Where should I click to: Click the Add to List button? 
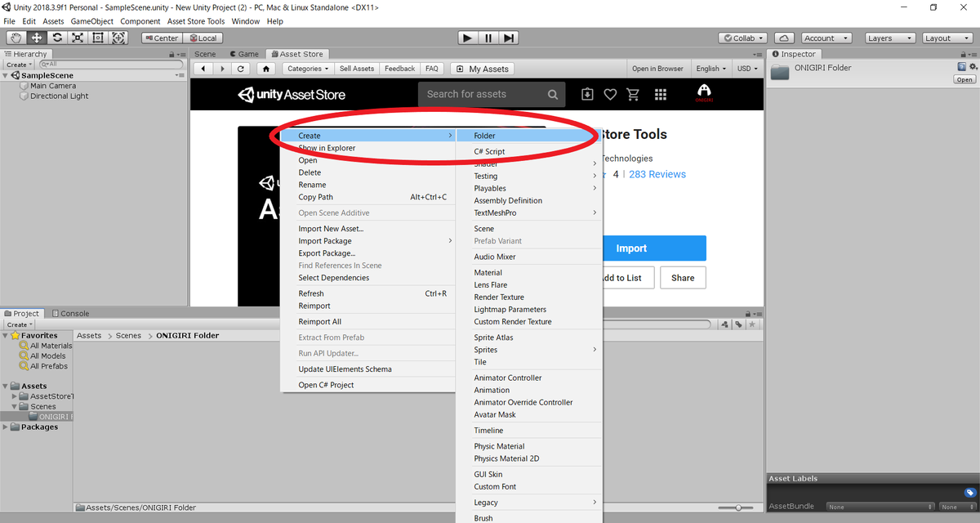pyautogui.click(x=626, y=278)
